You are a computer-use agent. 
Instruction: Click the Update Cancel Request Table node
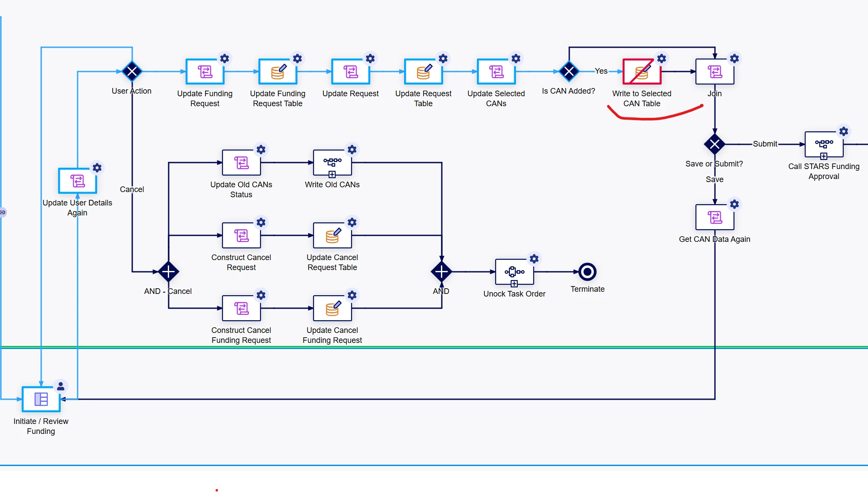pyautogui.click(x=333, y=235)
